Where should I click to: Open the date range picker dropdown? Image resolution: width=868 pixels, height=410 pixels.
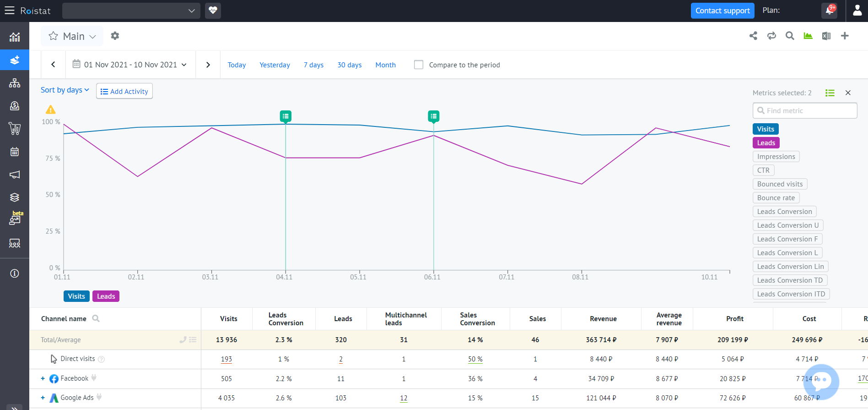click(130, 65)
